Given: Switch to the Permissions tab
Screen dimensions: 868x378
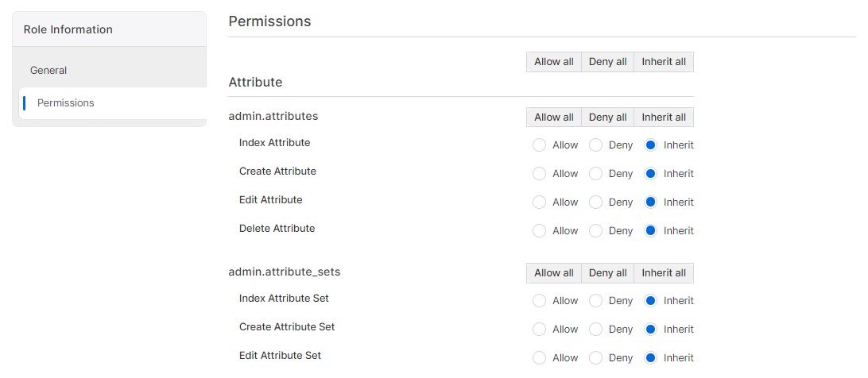Looking at the screenshot, I should click(x=66, y=103).
